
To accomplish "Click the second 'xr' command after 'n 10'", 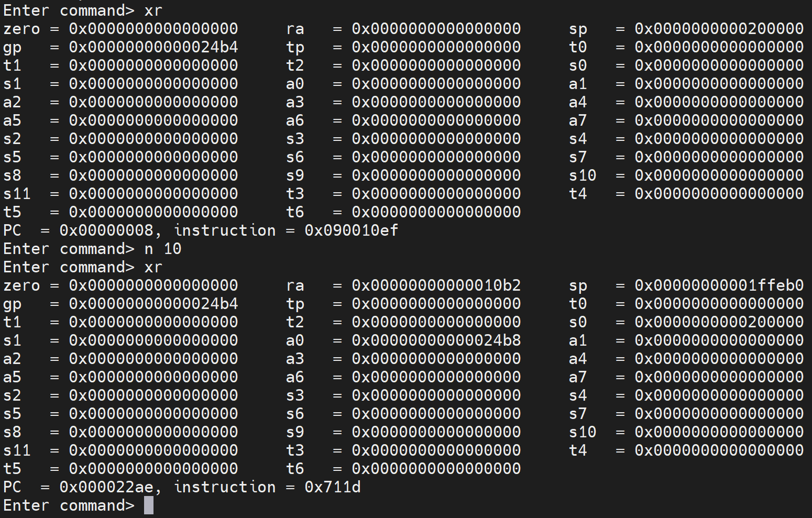I will (x=153, y=267).
